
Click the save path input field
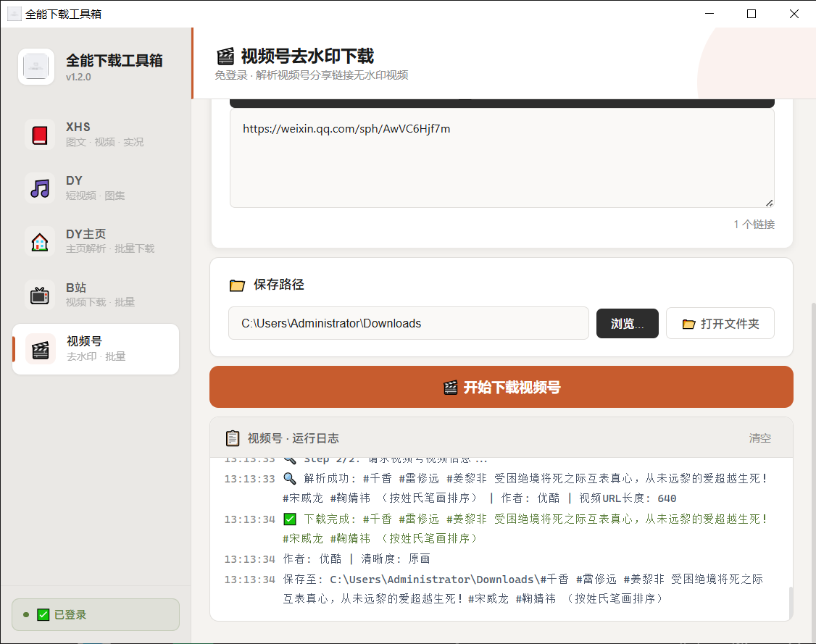409,323
